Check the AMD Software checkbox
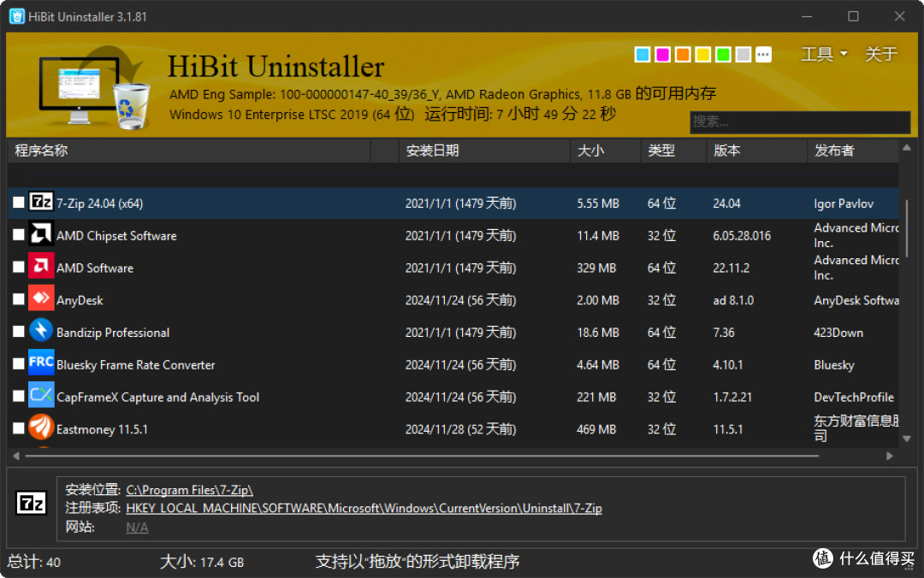 coord(18,268)
